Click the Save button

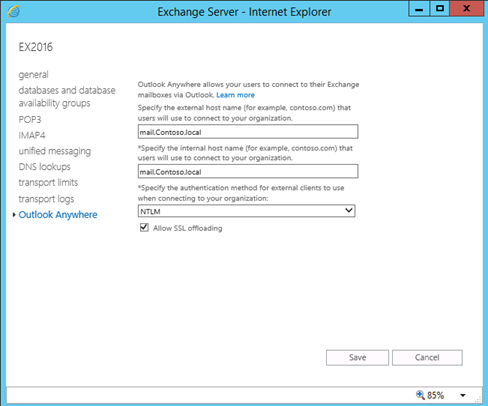point(357,358)
